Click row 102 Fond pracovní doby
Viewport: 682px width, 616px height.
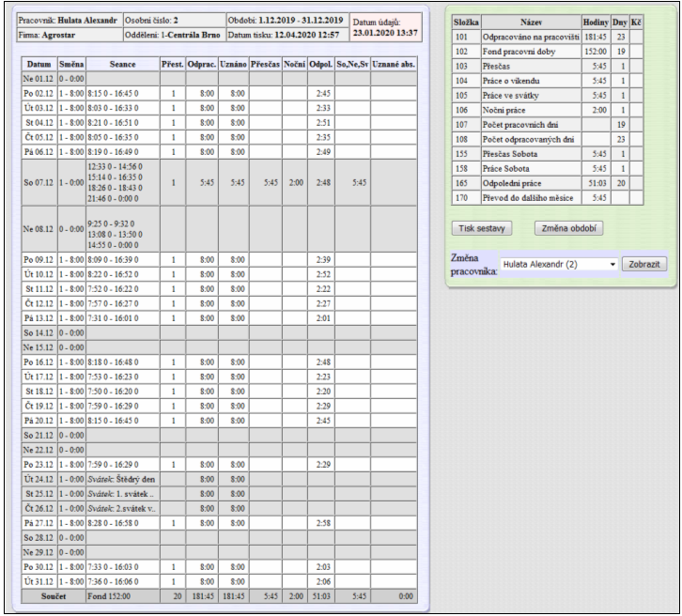pyautogui.click(x=548, y=52)
